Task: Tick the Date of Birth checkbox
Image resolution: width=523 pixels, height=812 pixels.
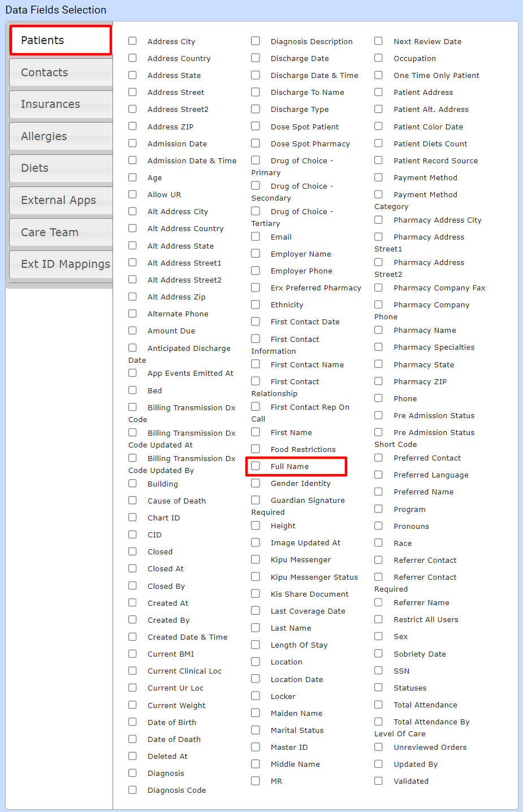Action: 132,722
